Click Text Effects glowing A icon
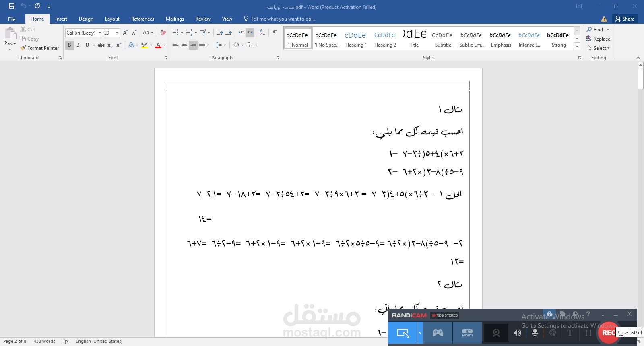The image size is (644, 346). [x=131, y=45]
